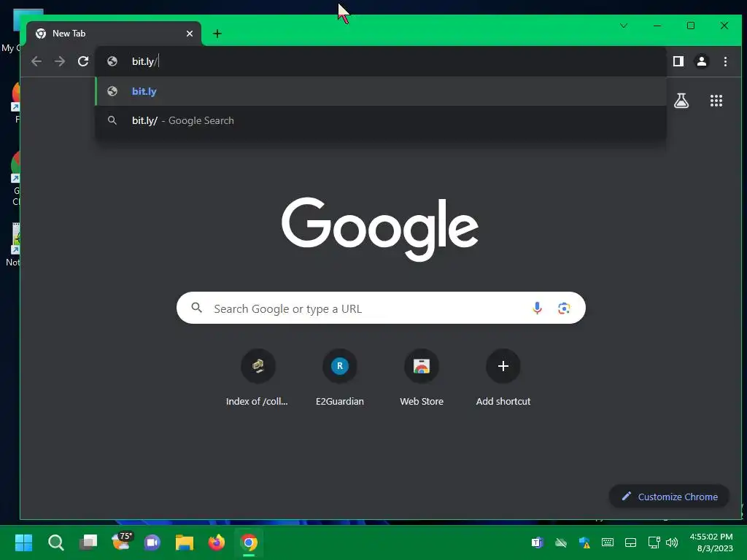This screenshot has width=747, height=560.
Task: Focus the Google search box
Action: (x=381, y=308)
